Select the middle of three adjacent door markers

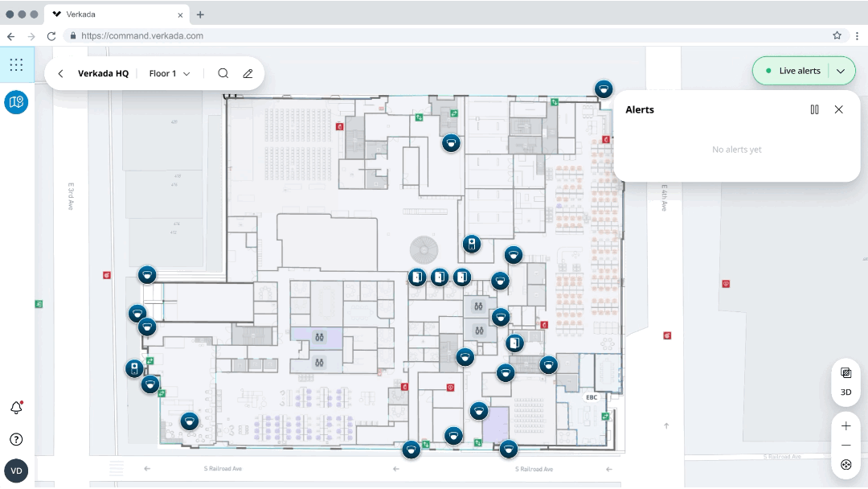point(440,277)
